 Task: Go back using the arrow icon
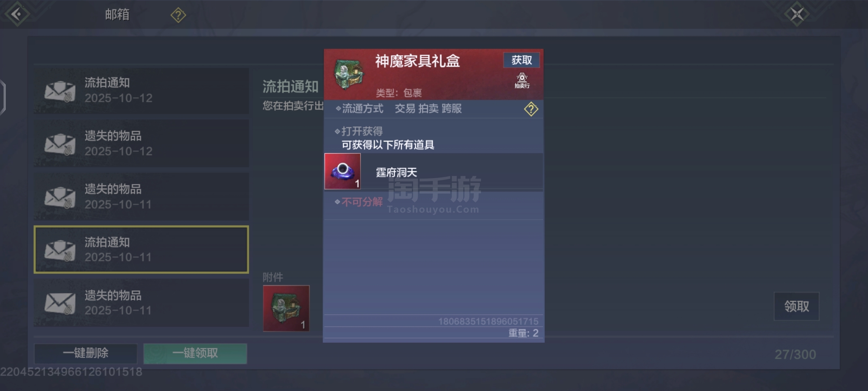[x=17, y=14]
